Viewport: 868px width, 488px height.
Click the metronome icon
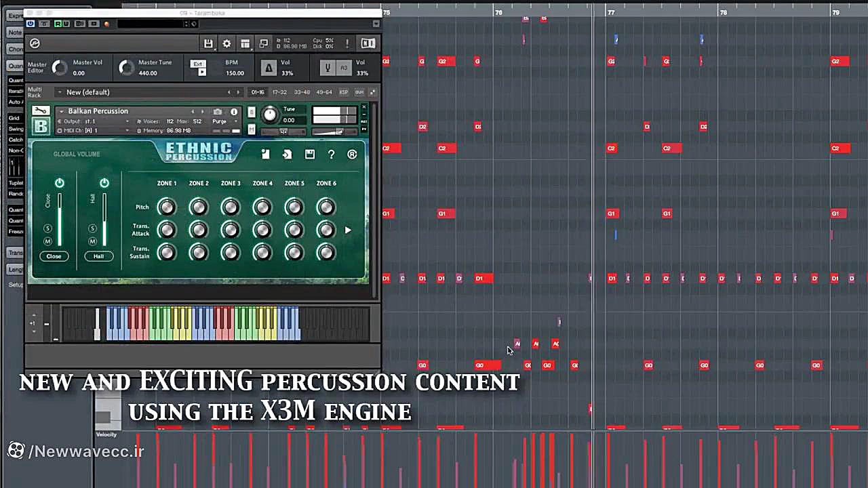click(x=269, y=68)
